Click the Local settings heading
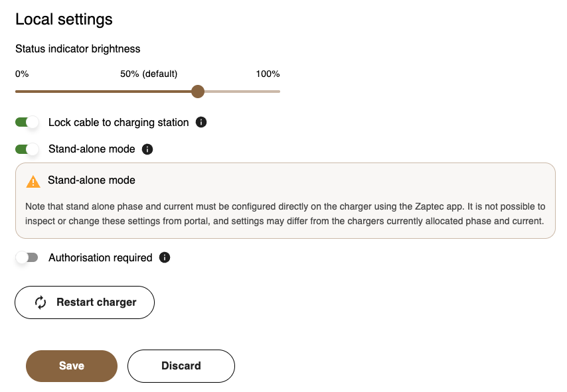The width and height of the screenshot is (567, 392). point(64,19)
